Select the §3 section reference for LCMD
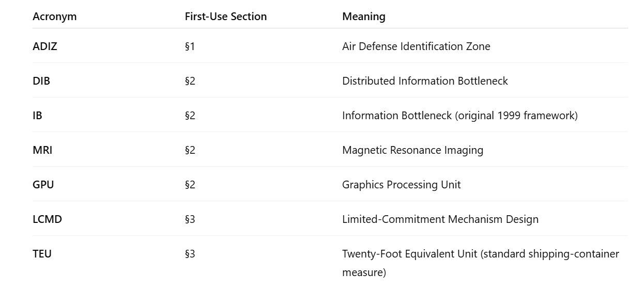644x290 pixels. click(x=190, y=219)
